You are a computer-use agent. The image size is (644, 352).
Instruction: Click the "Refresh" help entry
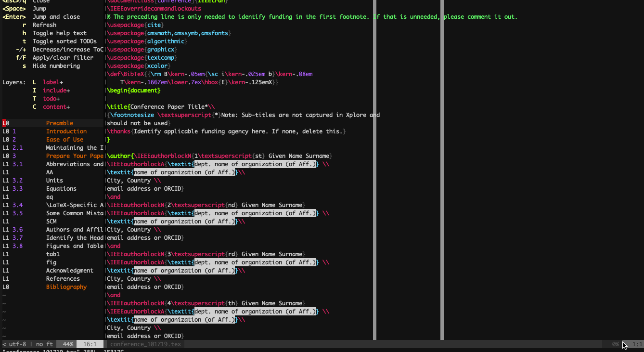coord(44,25)
